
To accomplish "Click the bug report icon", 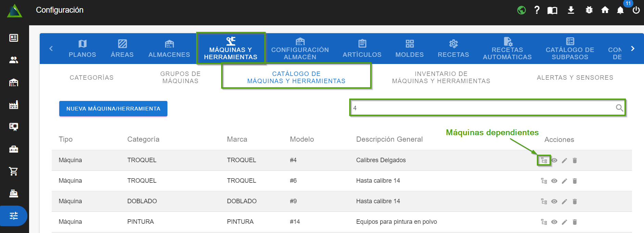I will pos(589,10).
